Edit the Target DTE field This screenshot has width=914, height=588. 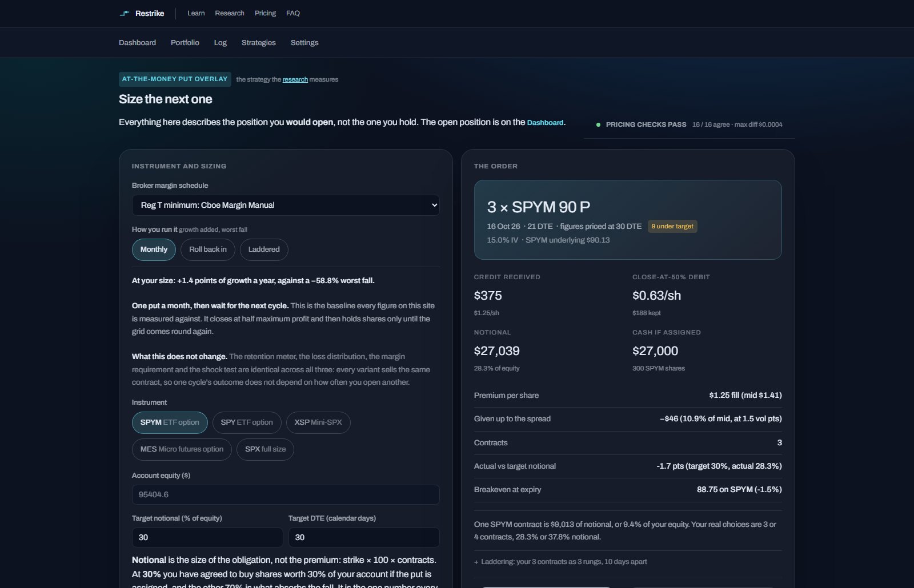[x=364, y=537]
